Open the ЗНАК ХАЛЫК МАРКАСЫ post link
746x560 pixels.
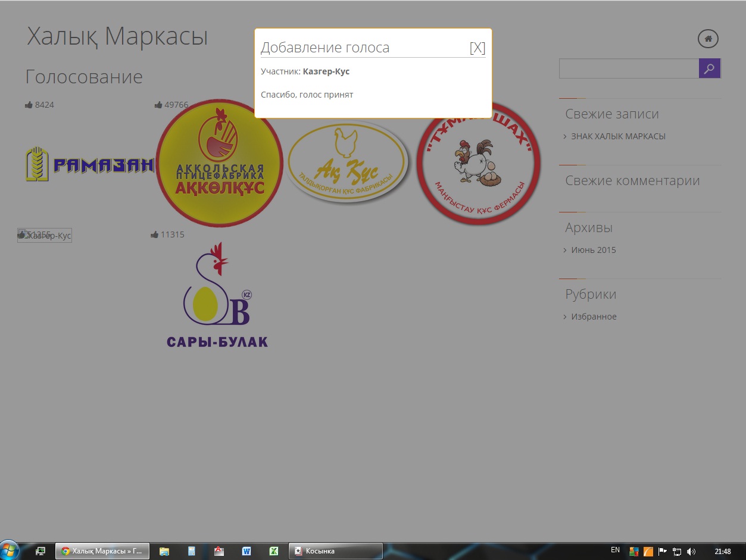[618, 136]
